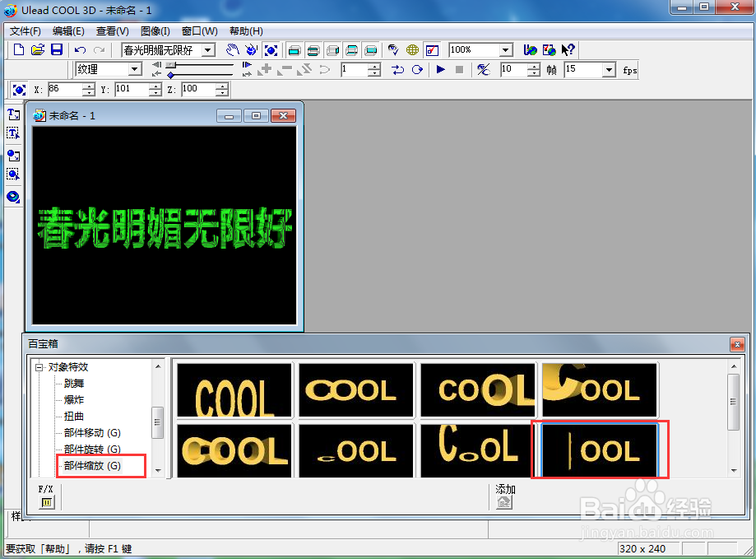756x559 pixels.
Task: Add a key frame with plus icon
Action: [x=265, y=69]
